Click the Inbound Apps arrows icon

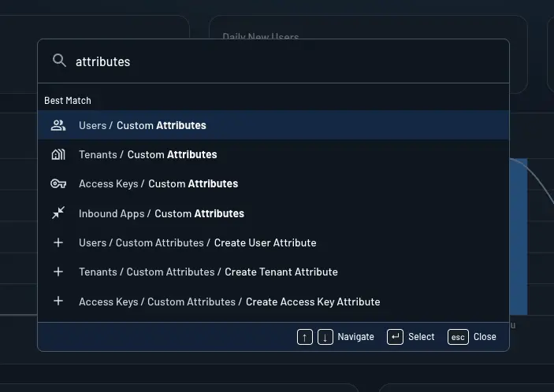(x=58, y=213)
